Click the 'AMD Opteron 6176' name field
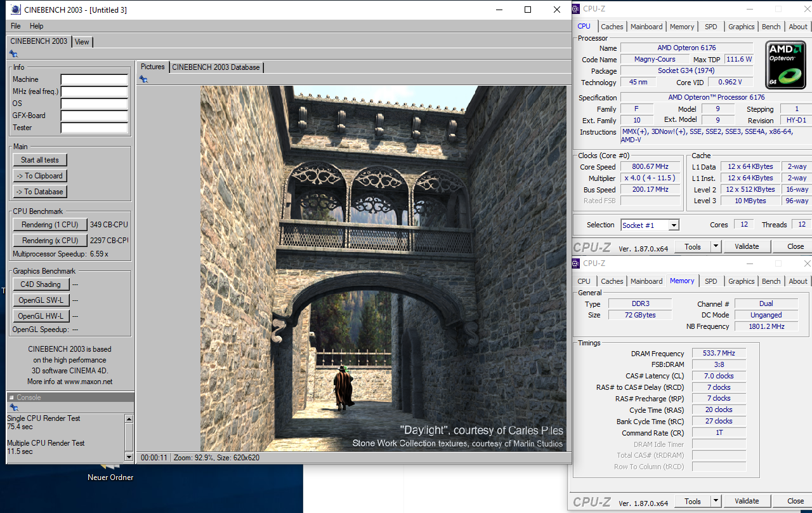Viewport: 812px width, 513px height. (686, 48)
